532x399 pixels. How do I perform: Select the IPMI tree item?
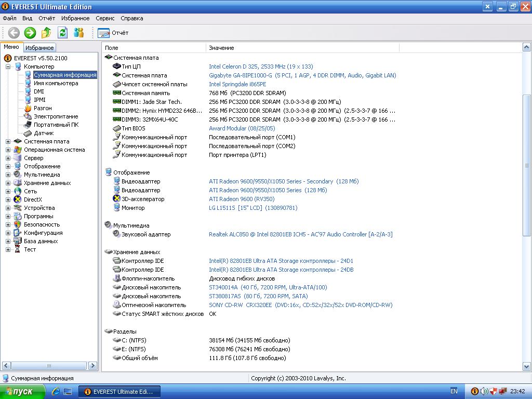coord(39,100)
